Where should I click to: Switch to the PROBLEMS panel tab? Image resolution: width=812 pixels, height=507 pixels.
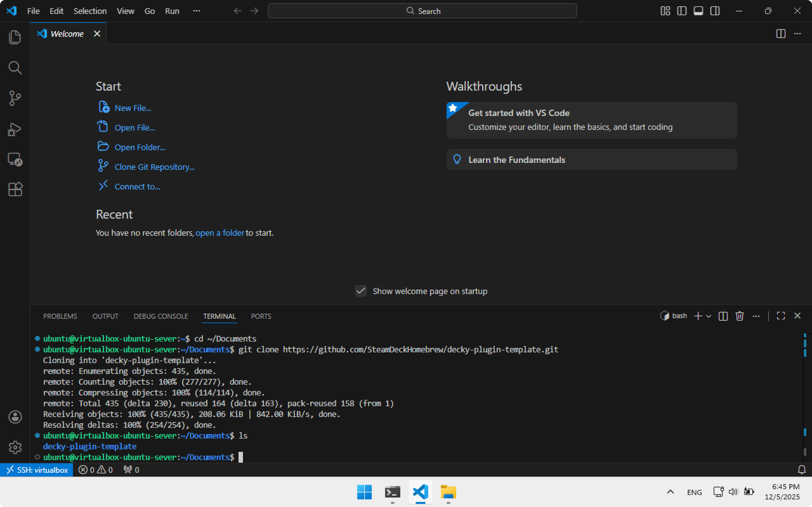[60, 316]
